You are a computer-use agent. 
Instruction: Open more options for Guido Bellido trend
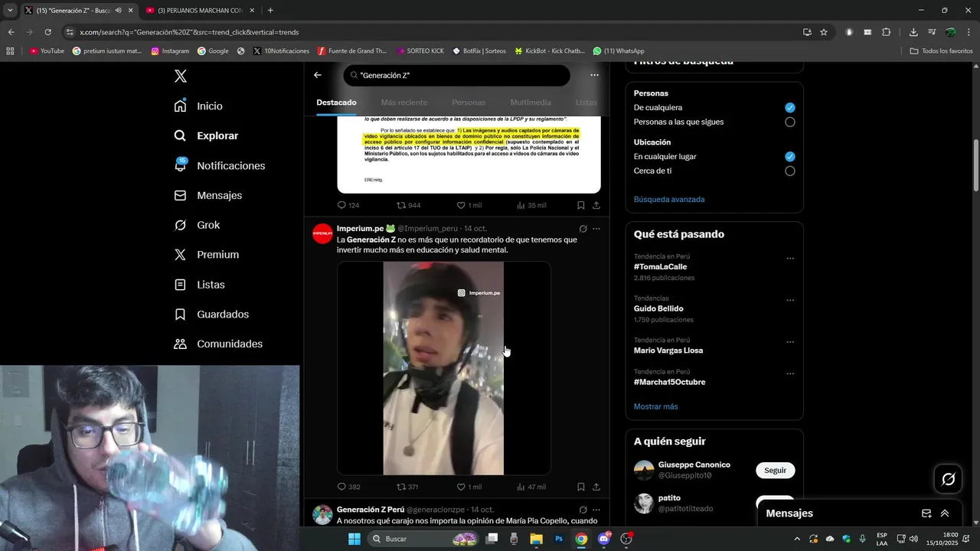(790, 300)
